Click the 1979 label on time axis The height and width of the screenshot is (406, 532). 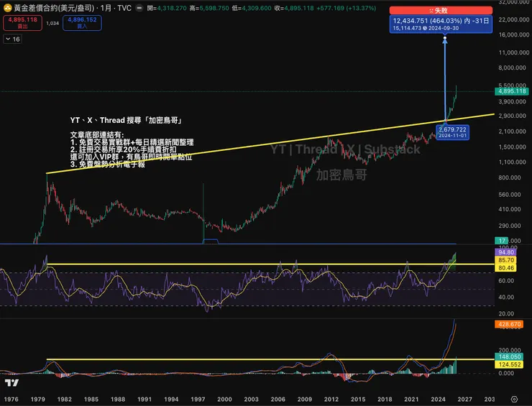pyautogui.click(x=37, y=400)
